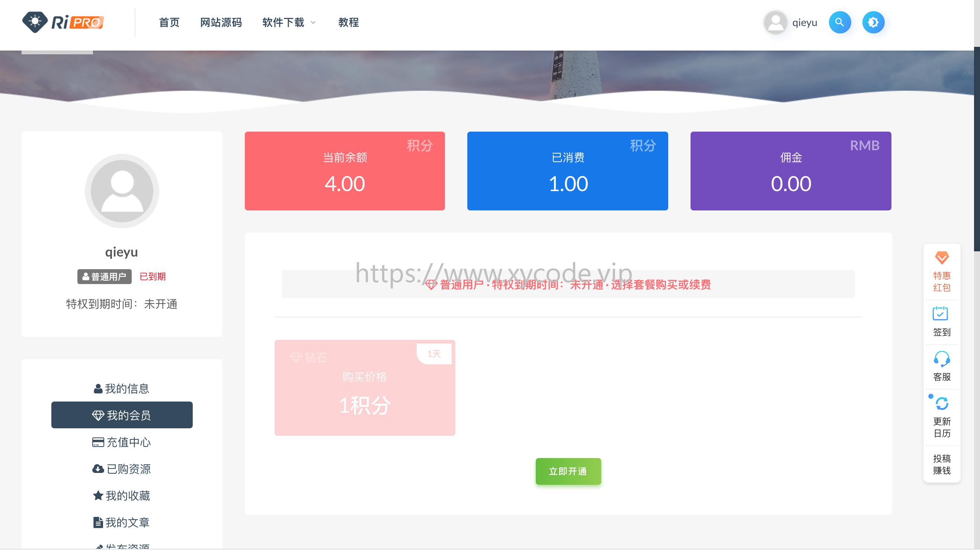The image size is (980, 551).
Task: Click the diamond icon beside 我的会员
Action: pyautogui.click(x=98, y=415)
